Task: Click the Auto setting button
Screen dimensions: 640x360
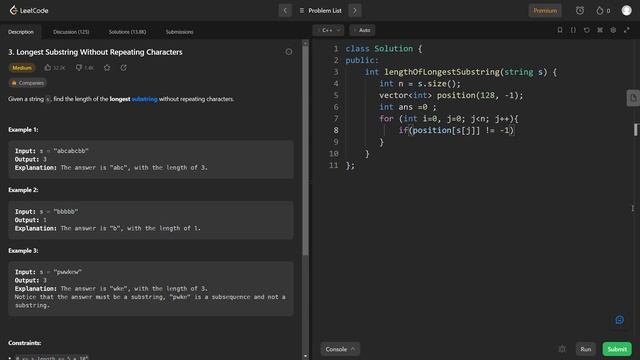Action: coord(362,30)
